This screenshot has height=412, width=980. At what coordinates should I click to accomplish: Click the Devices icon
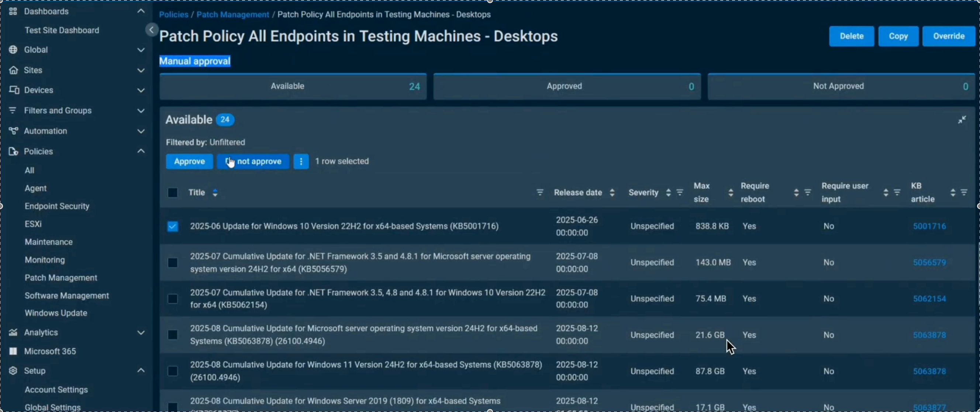click(x=14, y=90)
